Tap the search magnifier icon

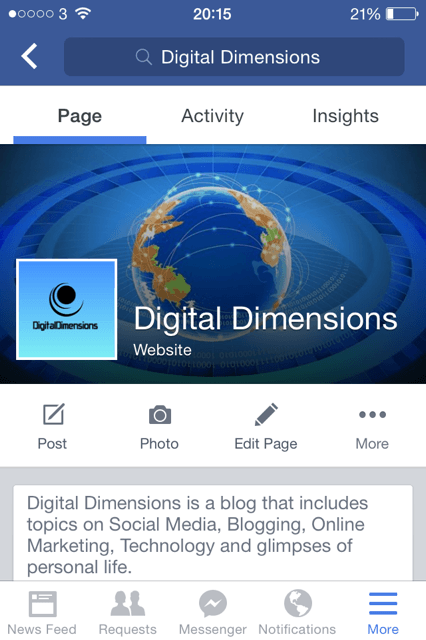coord(144,57)
